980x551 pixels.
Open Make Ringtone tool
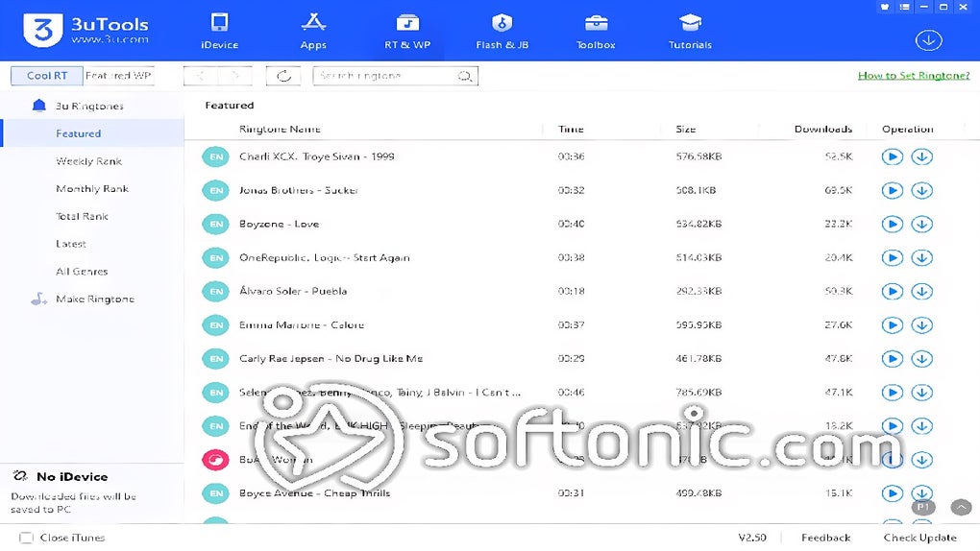[x=95, y=299]
